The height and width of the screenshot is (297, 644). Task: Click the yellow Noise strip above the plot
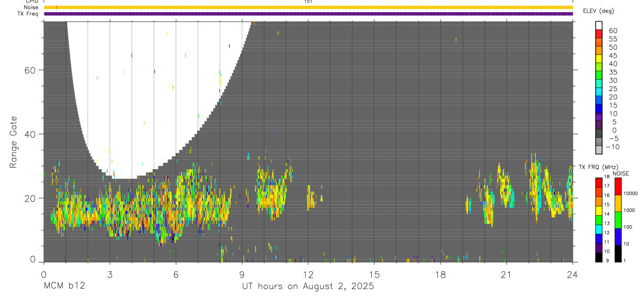(x=308, y=7)
